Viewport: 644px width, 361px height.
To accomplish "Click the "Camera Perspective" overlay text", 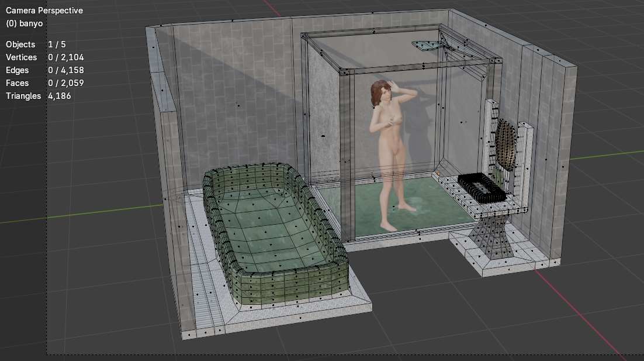I will tap(44, 11).
